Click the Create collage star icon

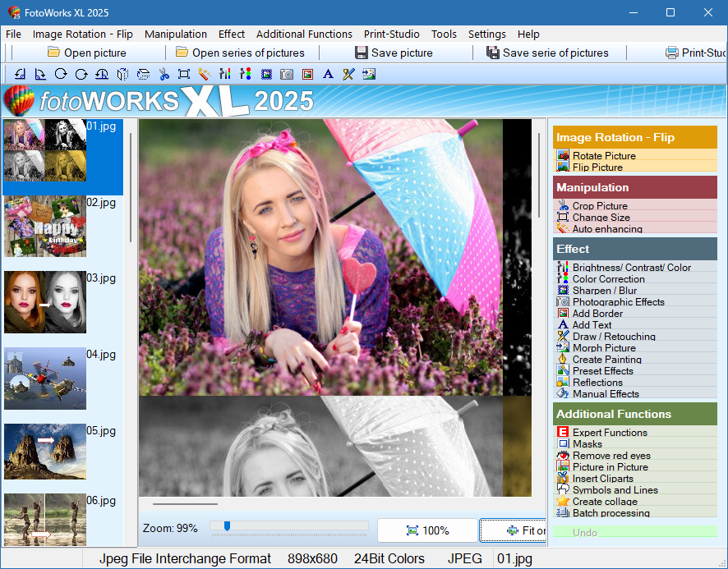pos(563,501)
